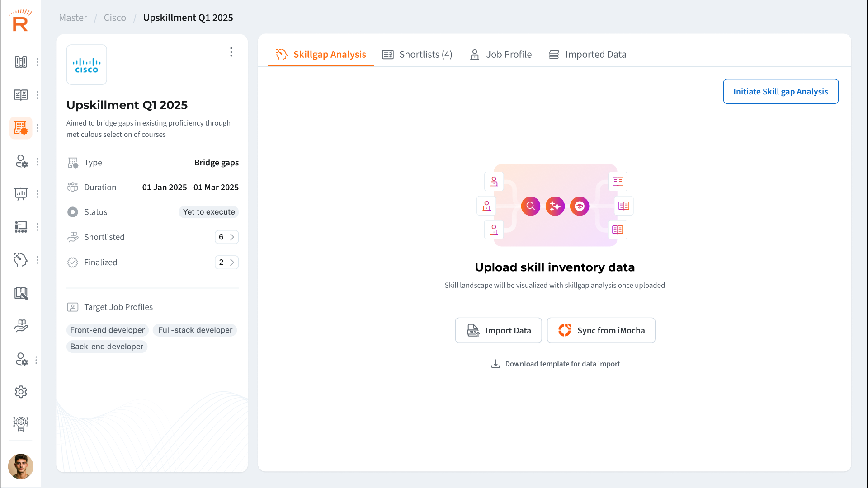Click the presentation chart icon in sidebar
The height and width of the screenshot is (488, 868).
[x=21, y=194]
